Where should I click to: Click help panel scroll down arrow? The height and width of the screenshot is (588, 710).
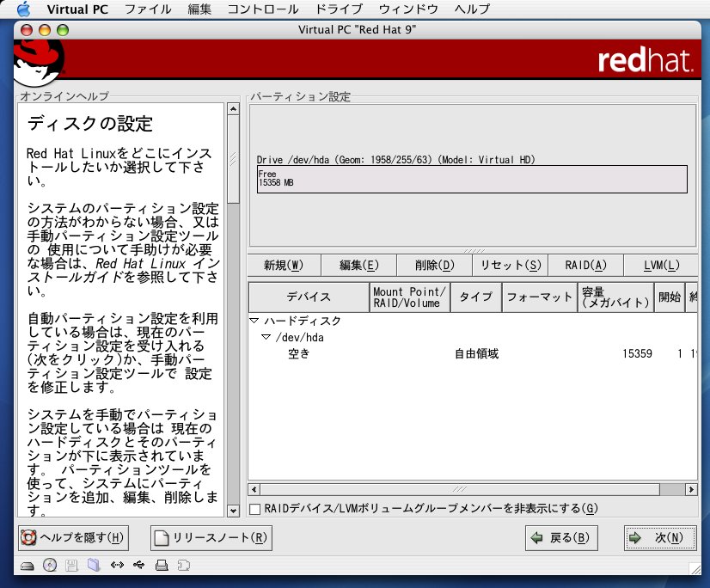pos(233,511)
